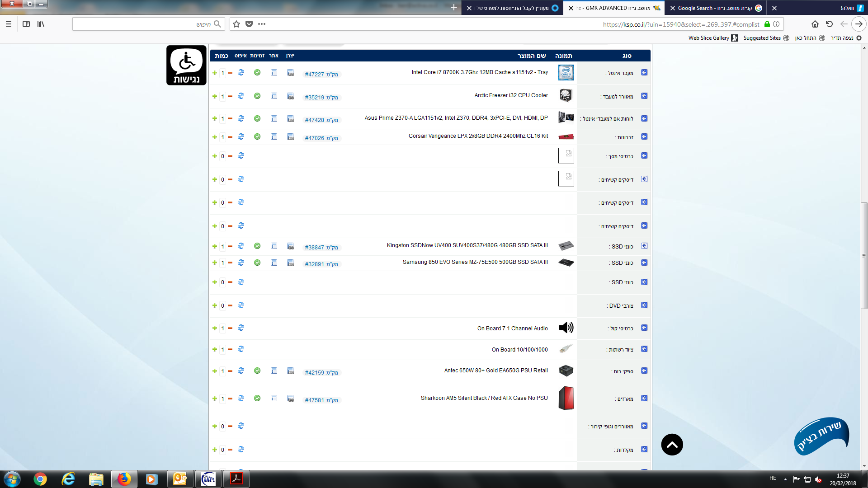
Task: Open manufacturer page icon for Intel Core i7
Action: click(x=290, y=73)
